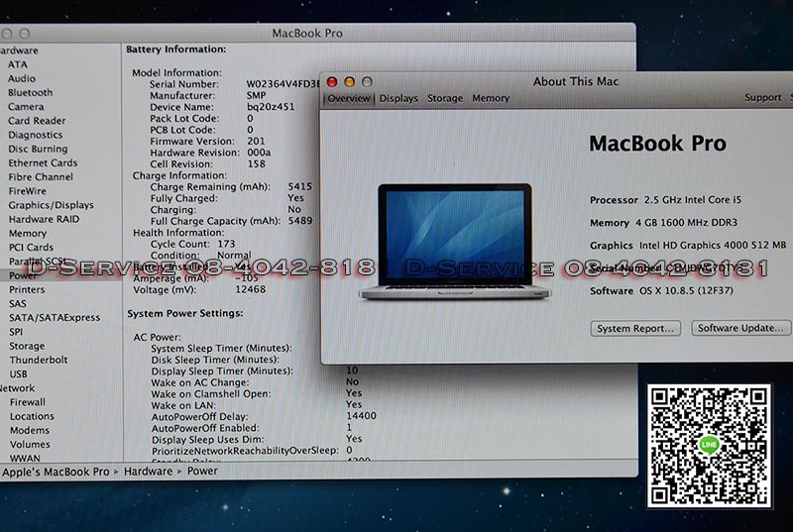Screen dimensions: 793x532
Task: Click the MacBook Pro laptop picture
Action: tap(455, 242)
